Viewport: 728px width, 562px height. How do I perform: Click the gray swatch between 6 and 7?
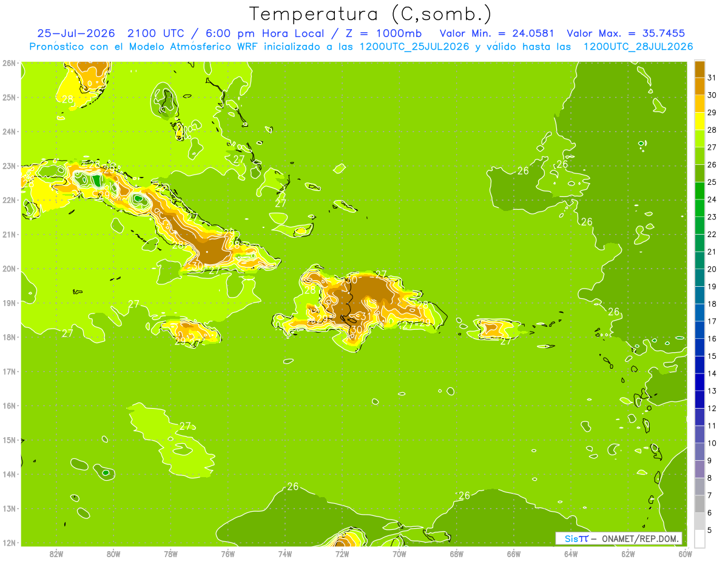coord(699,504)
